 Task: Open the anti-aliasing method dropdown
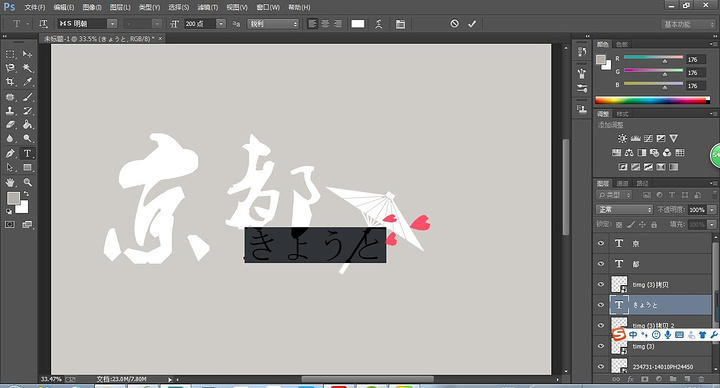tap(273, 24)
